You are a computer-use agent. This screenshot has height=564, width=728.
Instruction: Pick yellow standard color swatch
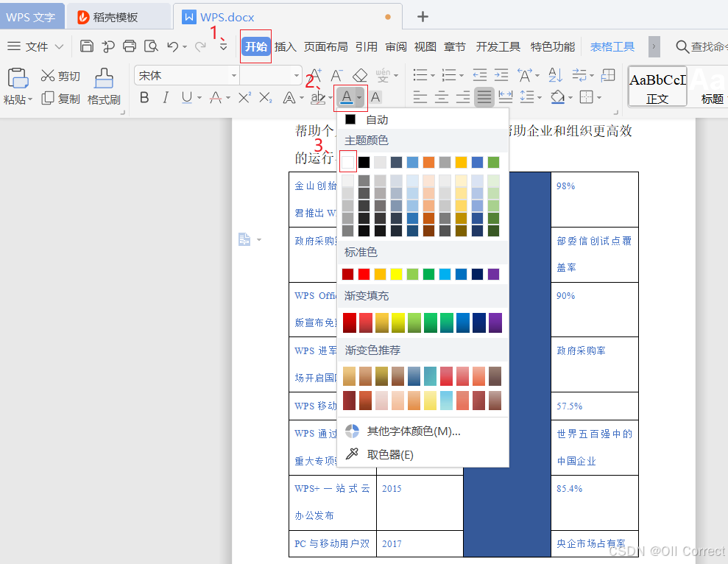point(396,274)
